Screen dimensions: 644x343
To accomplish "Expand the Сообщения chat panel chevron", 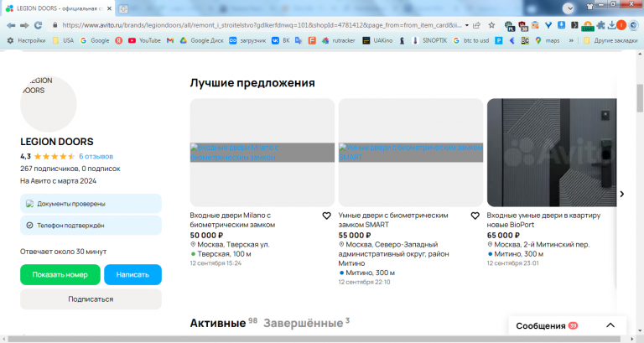I will (610, 325).
